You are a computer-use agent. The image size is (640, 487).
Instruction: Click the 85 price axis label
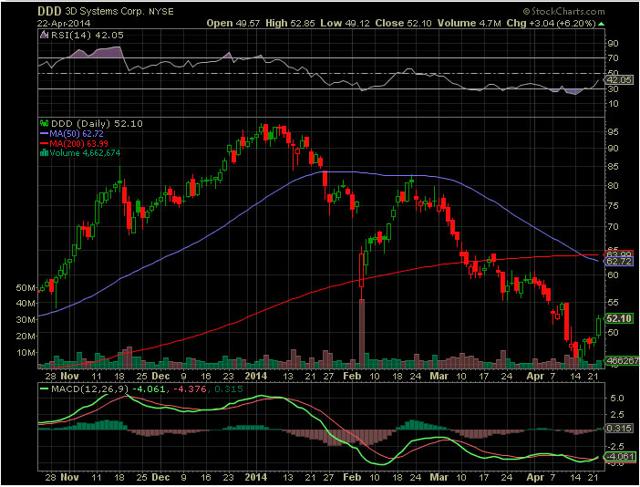click(613, 167)
